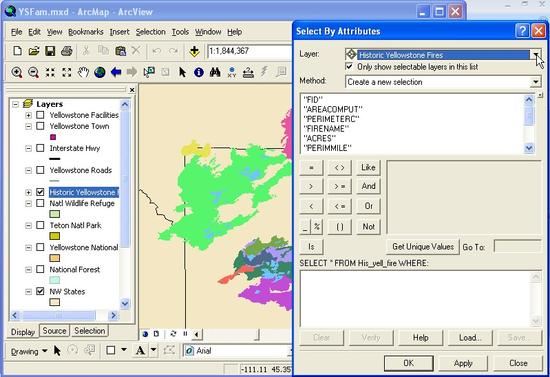Viewport: 550px width, 377px height.
Task: Open Select By Attributes help question mark
Action: point(522,31)
